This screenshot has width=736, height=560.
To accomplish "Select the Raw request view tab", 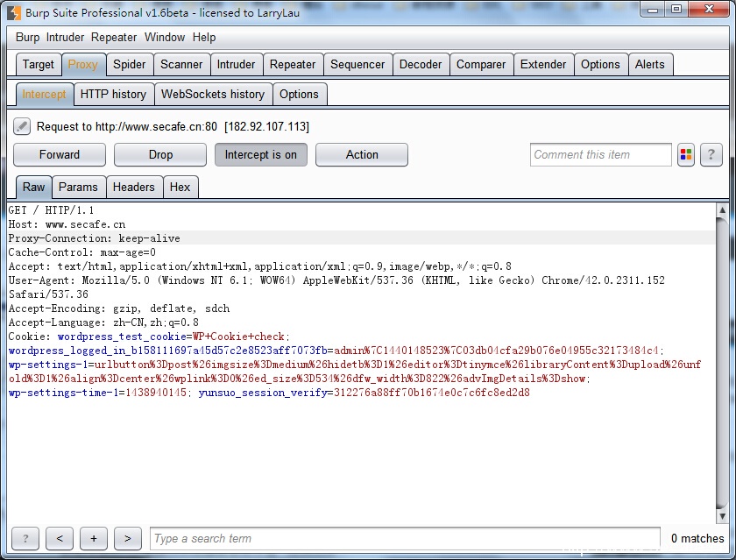I will pyautogui.click(x=34, y=187).
